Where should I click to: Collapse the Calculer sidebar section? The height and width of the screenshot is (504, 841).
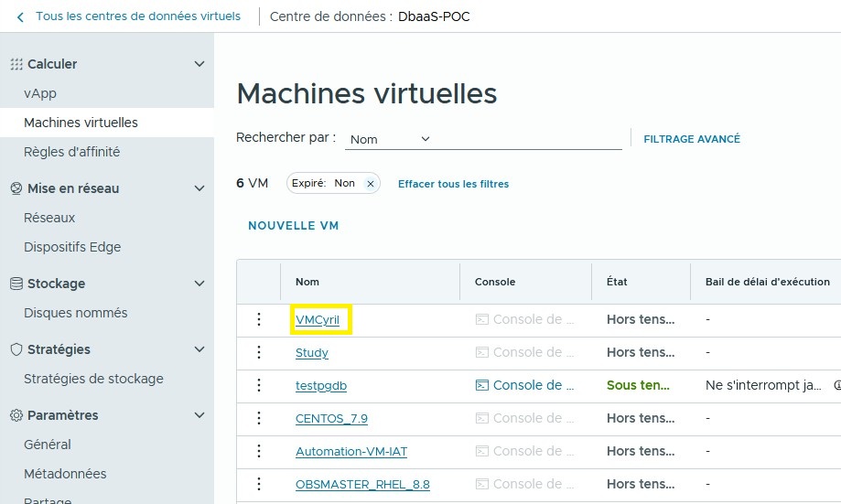[x=199, y=64]
